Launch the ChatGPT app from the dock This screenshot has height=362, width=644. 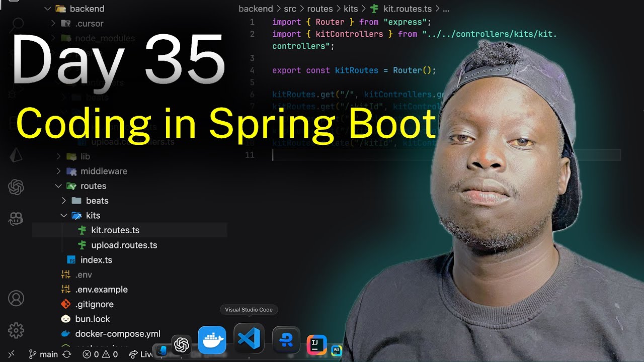(181, 345)
